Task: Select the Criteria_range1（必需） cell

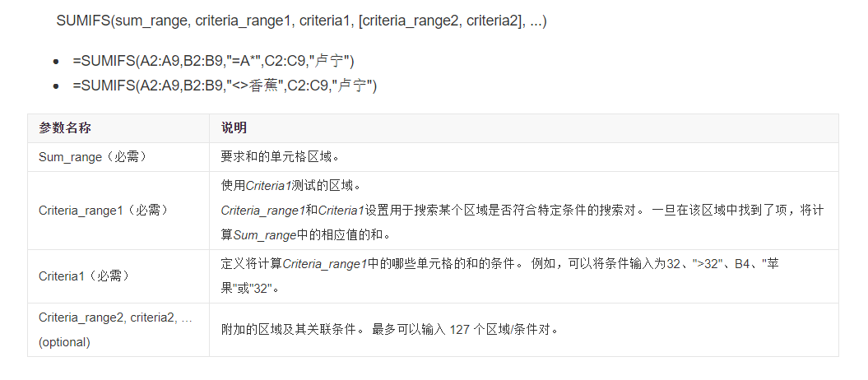Action: click(x=118, y=211)
